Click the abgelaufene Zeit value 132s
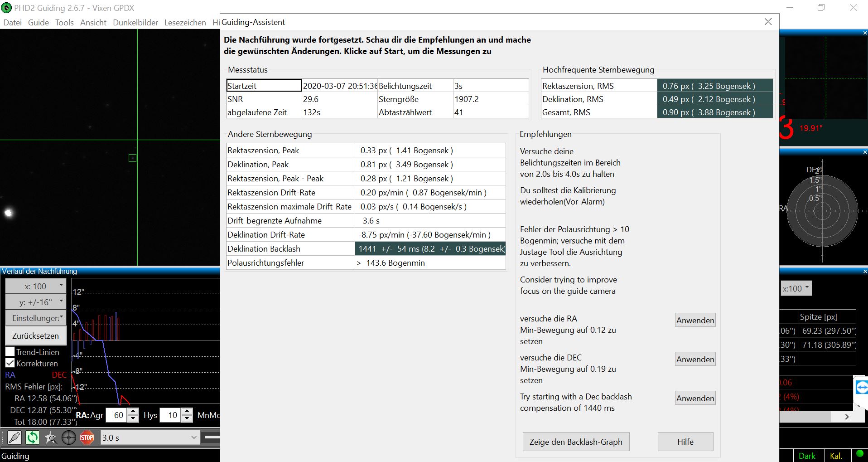The height and width of the screenshot is (462, 868). coord(340,112)
